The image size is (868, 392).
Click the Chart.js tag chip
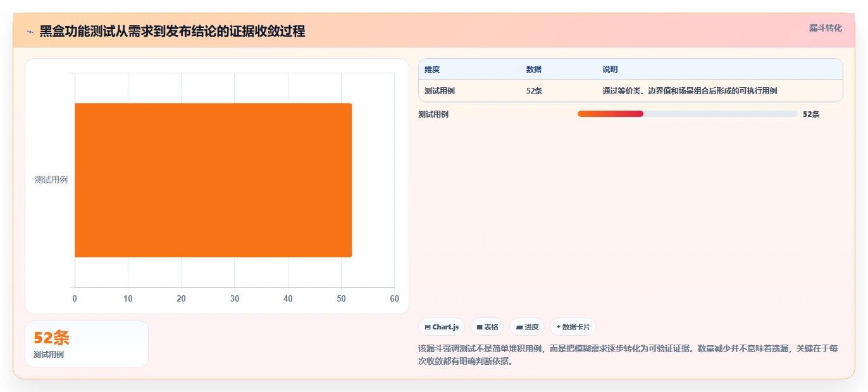(x=442, y=327)
